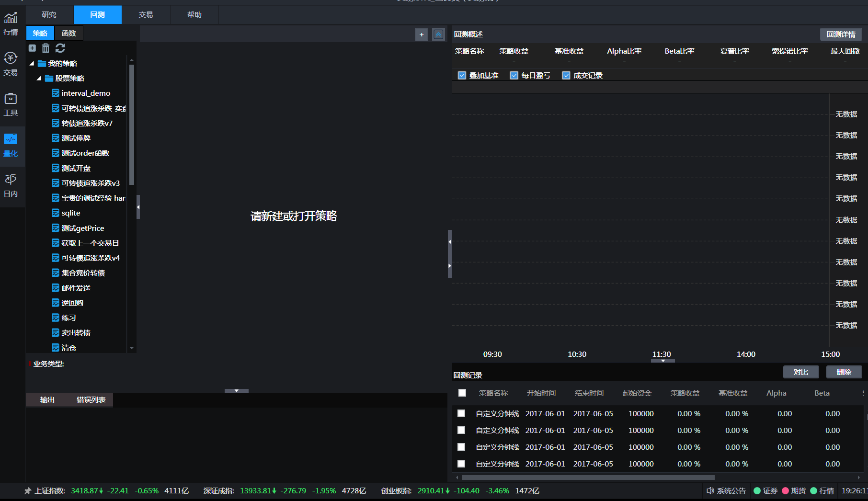Click the down arrow below 业务类型 panel
Image resolution: width=868 pixels, height=501 pixels.
(237, 391)
